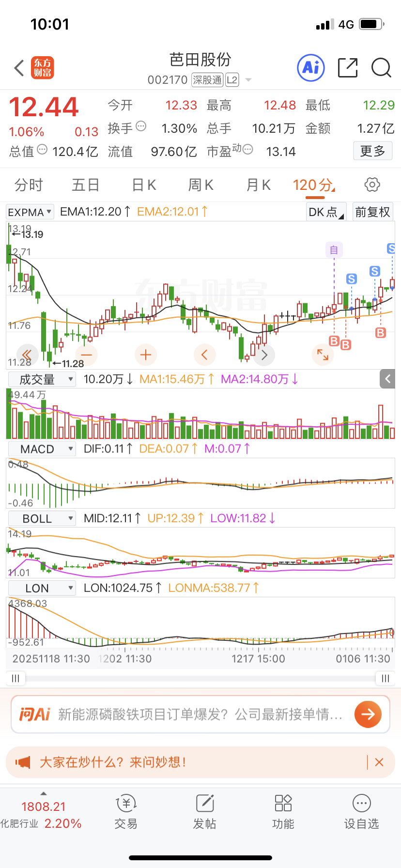401x868 pixels.
Task: Open the 东方财富 logo home icon
Action: coord(43,68)
